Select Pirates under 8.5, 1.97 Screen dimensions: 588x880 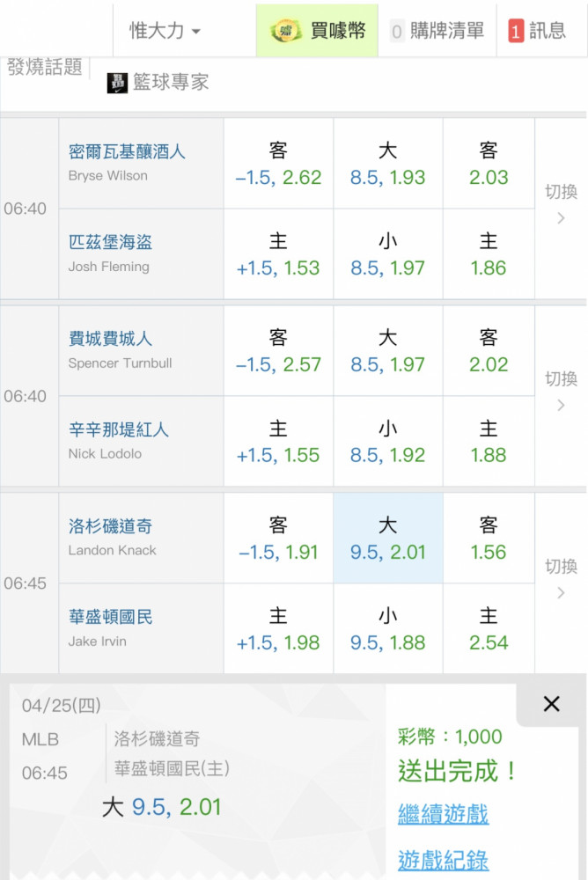pyautogui.click(x=387, y=254)
